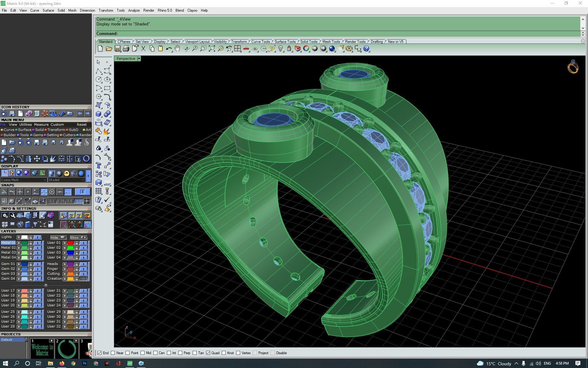Viewport: 588px width, 368px height.
Task: Open the Surface menu
Action: (x=48, y=10)
